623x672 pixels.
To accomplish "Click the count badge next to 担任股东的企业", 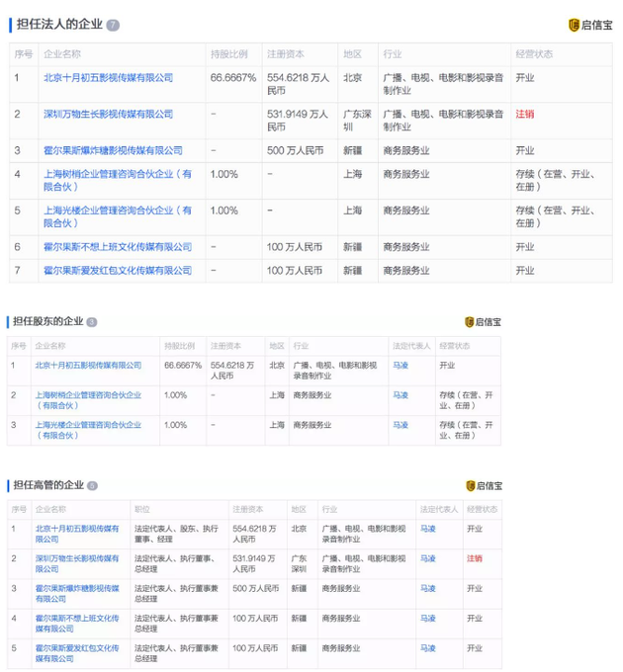I will point(92,322).
